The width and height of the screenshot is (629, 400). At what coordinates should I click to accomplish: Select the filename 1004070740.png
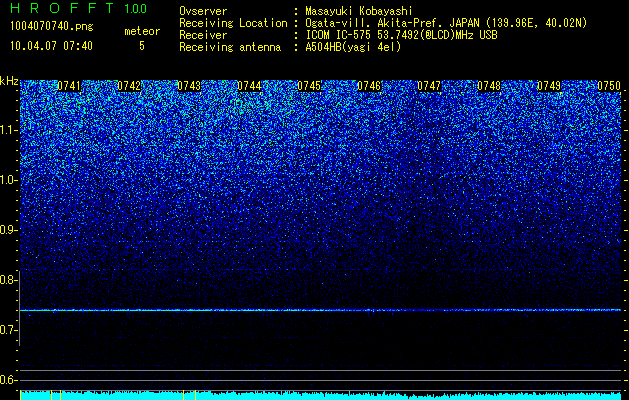click(52, 26)
